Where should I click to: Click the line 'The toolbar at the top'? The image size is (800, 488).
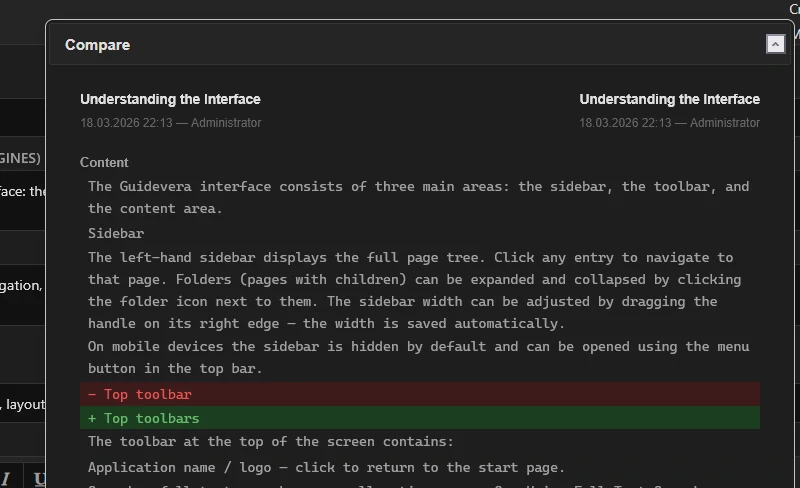pos(270,441)
